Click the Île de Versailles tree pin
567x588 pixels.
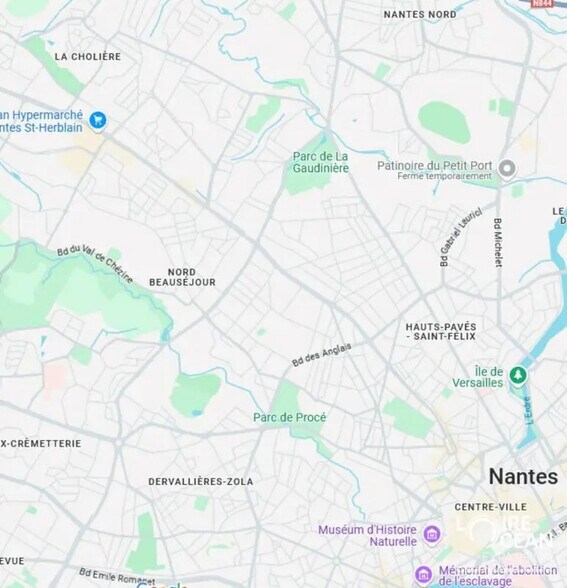[x=518, y=375]
